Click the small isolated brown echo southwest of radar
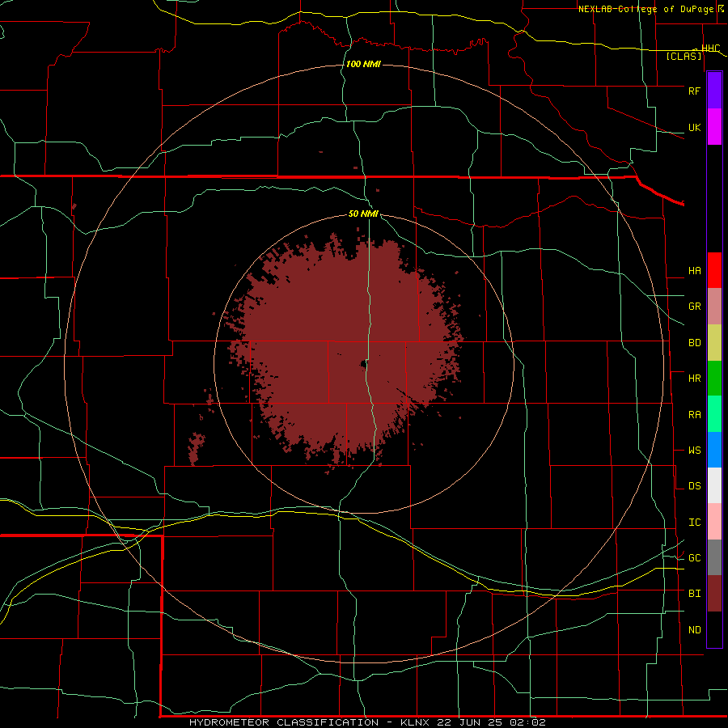Viewport: 728px width, 728px height. click(196, 448)
